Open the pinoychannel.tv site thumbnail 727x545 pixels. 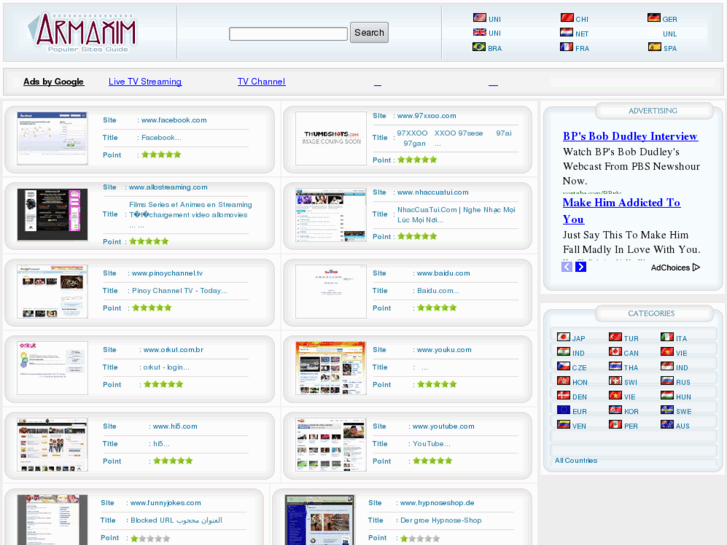[52, 291]
